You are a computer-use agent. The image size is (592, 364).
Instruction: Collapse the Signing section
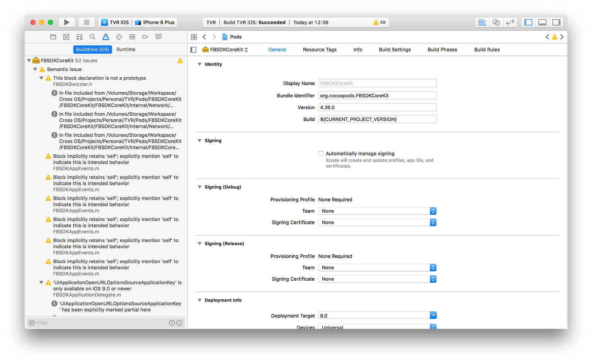tap(200, 140)
